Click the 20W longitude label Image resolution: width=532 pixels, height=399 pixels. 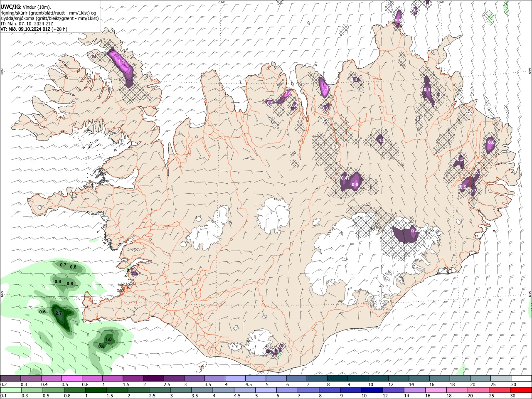click(x=221, y=2)
